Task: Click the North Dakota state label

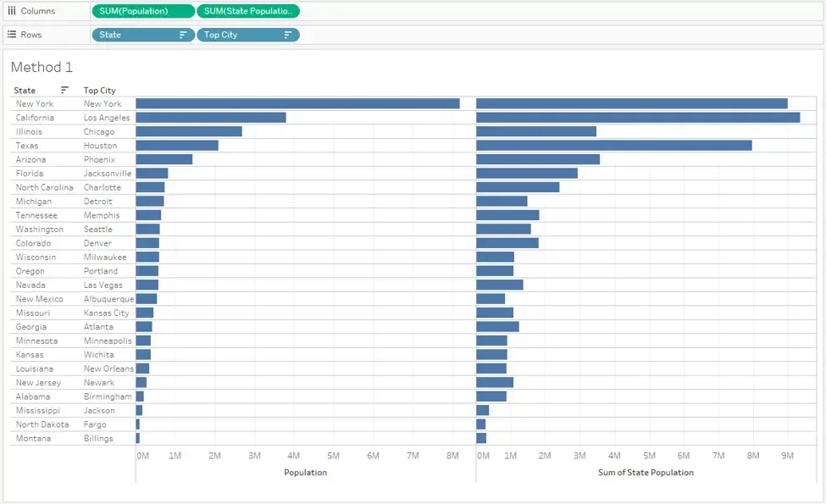Action: 42,424
